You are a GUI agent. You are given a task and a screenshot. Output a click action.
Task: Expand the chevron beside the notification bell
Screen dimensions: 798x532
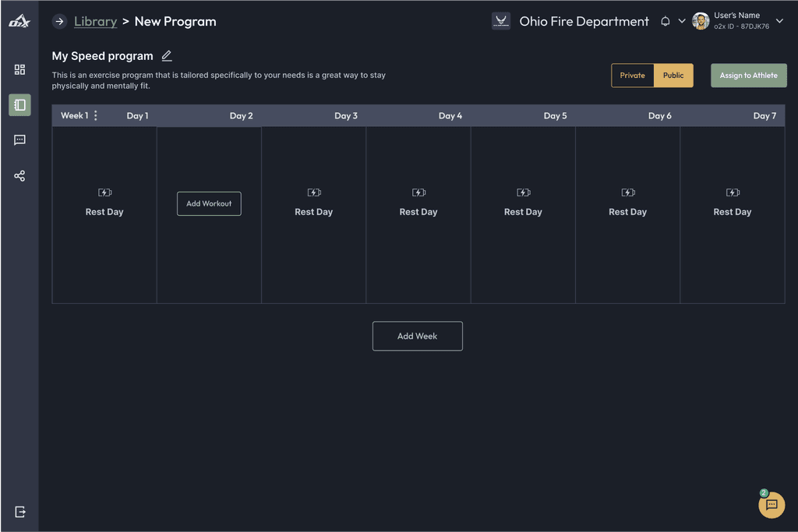point(682,21)
